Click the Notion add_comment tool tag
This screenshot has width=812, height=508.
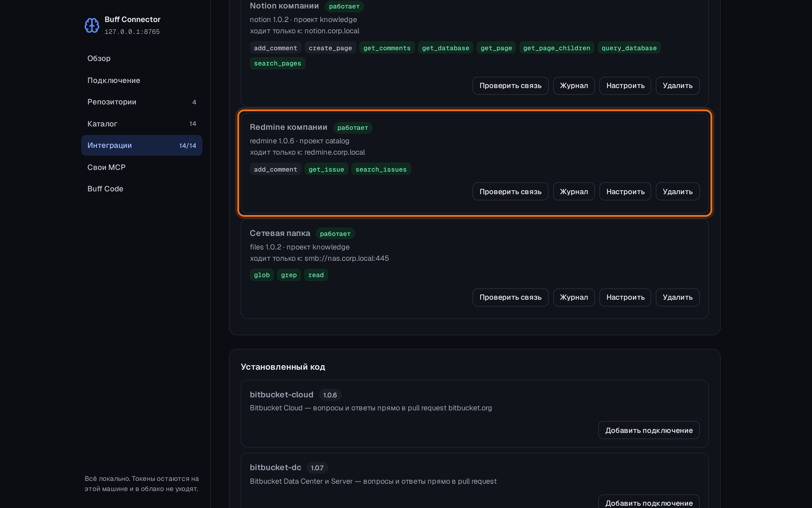click(275, 48)
